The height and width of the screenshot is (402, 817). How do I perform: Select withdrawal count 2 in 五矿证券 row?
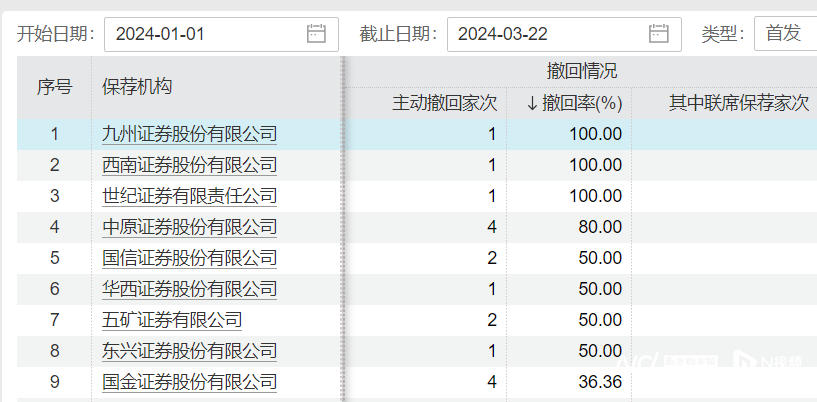click(x=492, y=320)
